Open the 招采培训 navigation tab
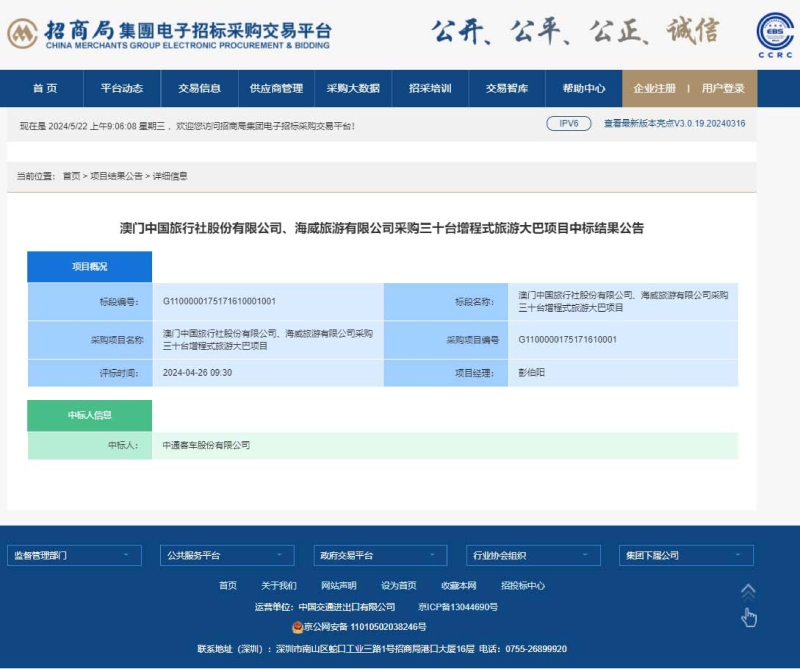The image size is (800, 669). point(430,88)
